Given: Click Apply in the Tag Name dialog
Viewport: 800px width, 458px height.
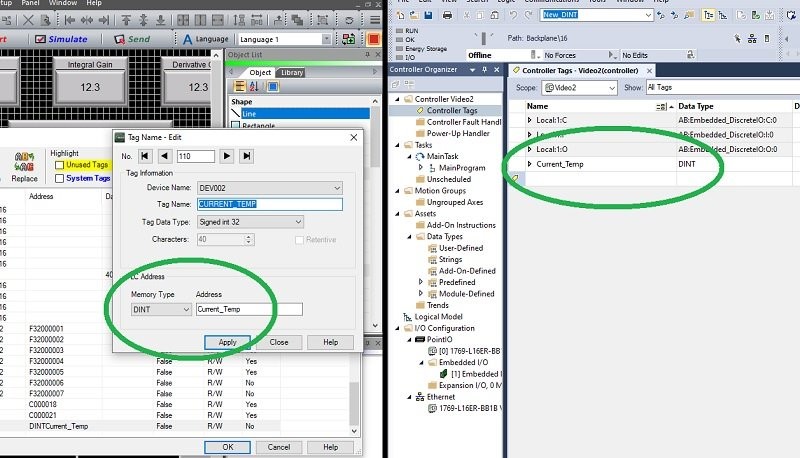Looking at the screenshot, I should tap(228, 342).
